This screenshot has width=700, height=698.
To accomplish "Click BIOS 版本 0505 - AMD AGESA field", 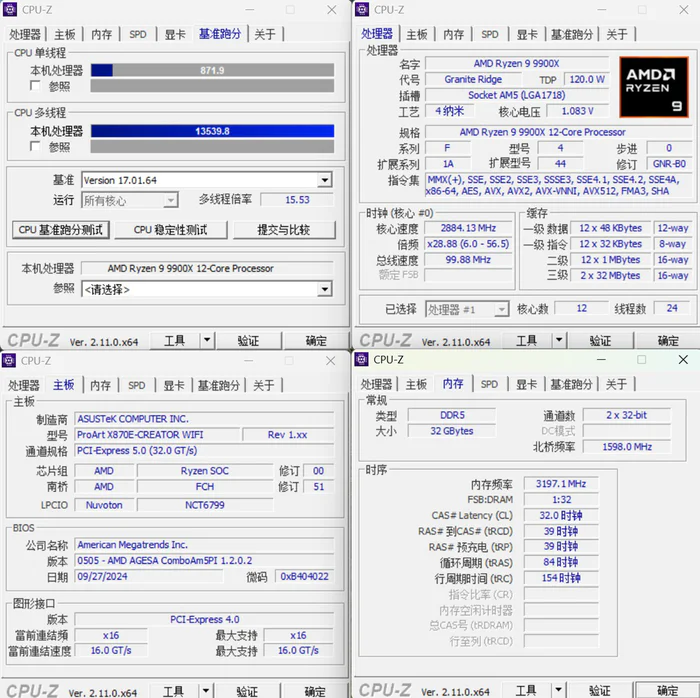I will click(x=204, y=560).
